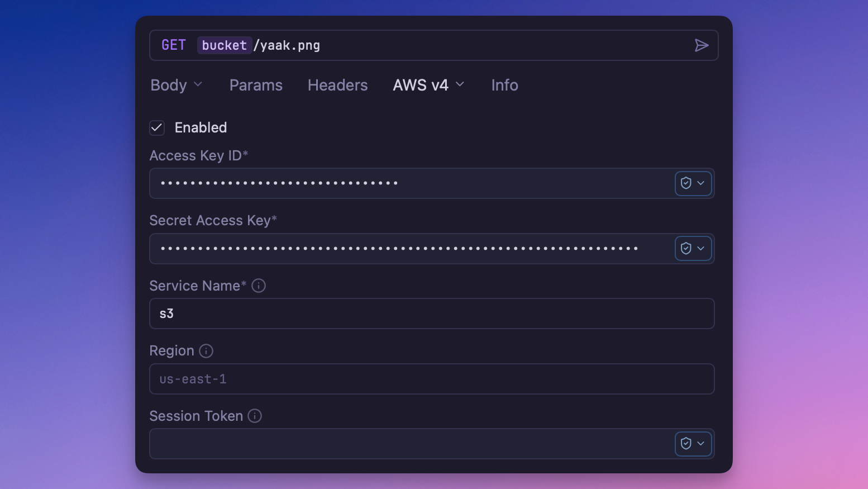Send the GET request

click(702, 45)
